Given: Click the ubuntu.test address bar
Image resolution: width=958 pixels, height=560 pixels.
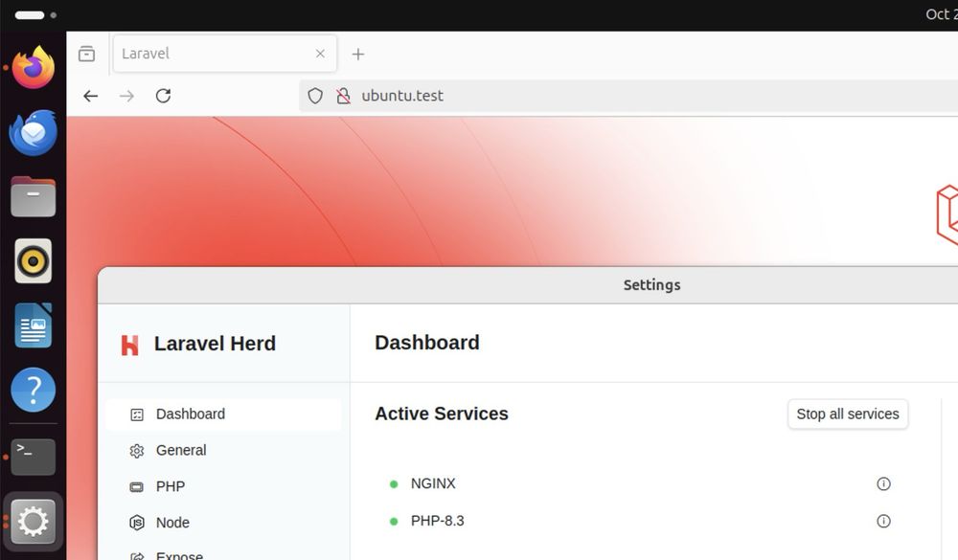Looking at the screenshot, I should click(x=628, y=96).
